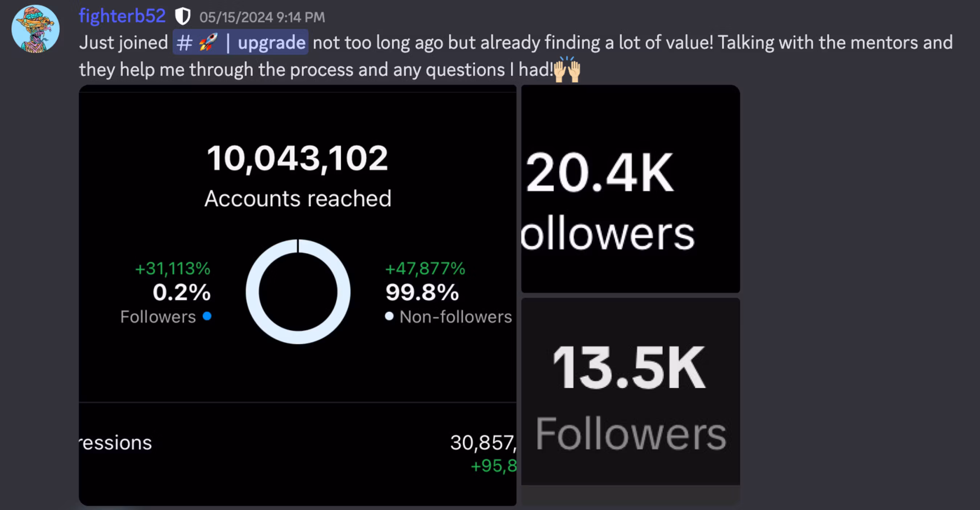Click the shield badge beside the username

pos(183,17)
